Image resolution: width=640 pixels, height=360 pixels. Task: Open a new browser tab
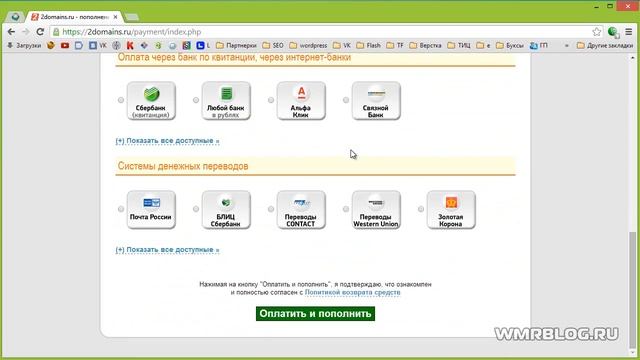[x=132, y=17]
